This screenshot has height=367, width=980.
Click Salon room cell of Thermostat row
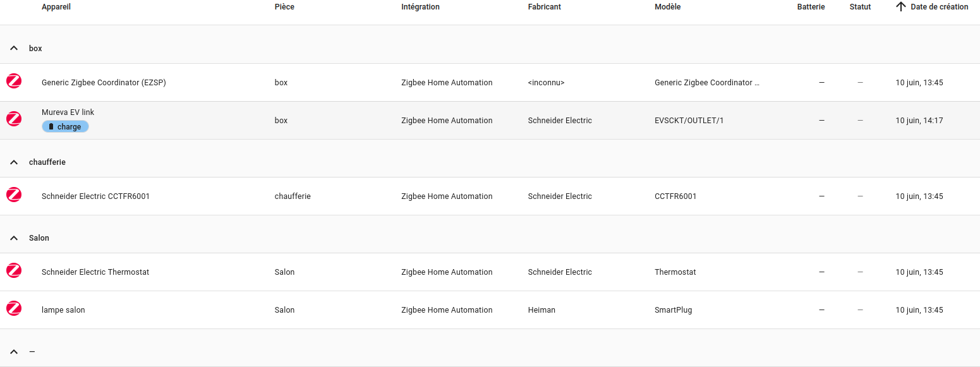tap(285, 272)
